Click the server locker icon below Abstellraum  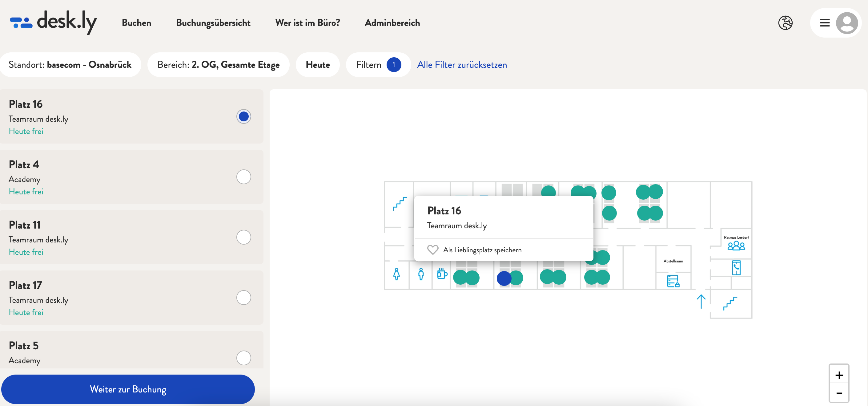(673, 281)
